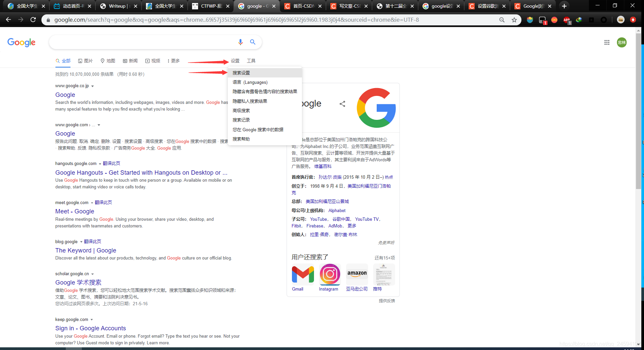
Task: Click 翻译此页 beside hangouts.google.com
Action: (x=112, y=163)
